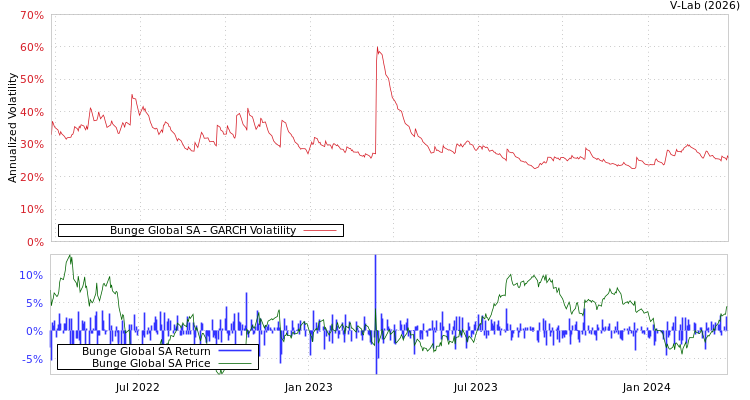Click the Bunge Global SA Return legend label

[146, 351]
